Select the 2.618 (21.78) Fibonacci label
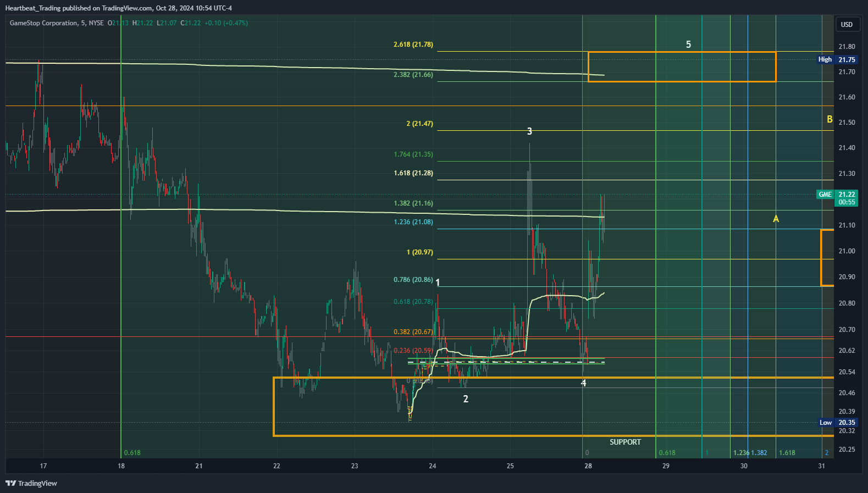This screenshot has width=868, height=493. tap(413, 45)
